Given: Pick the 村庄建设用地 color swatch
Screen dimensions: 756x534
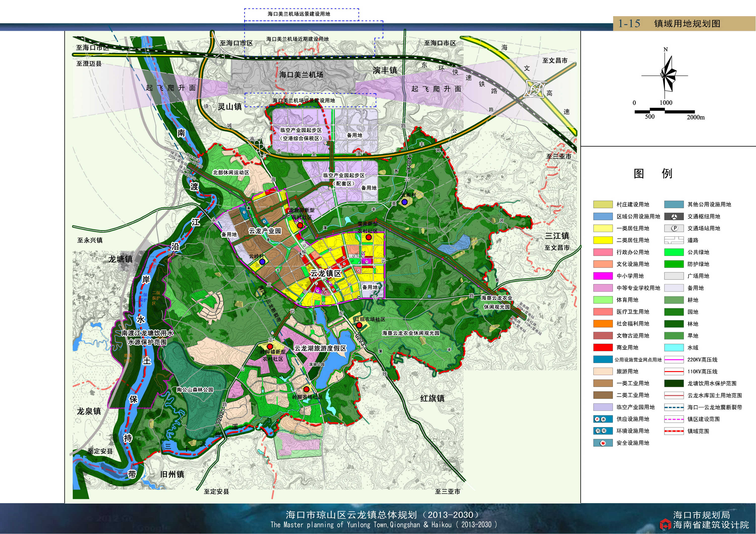Looking at the screenshot, I should click(x=603, y=204).
